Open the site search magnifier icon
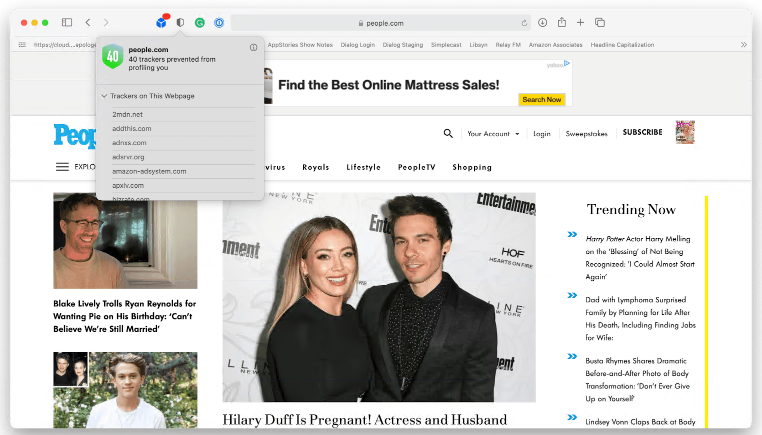This screenshot has height=435, width=762. click(x=448, y=133)
